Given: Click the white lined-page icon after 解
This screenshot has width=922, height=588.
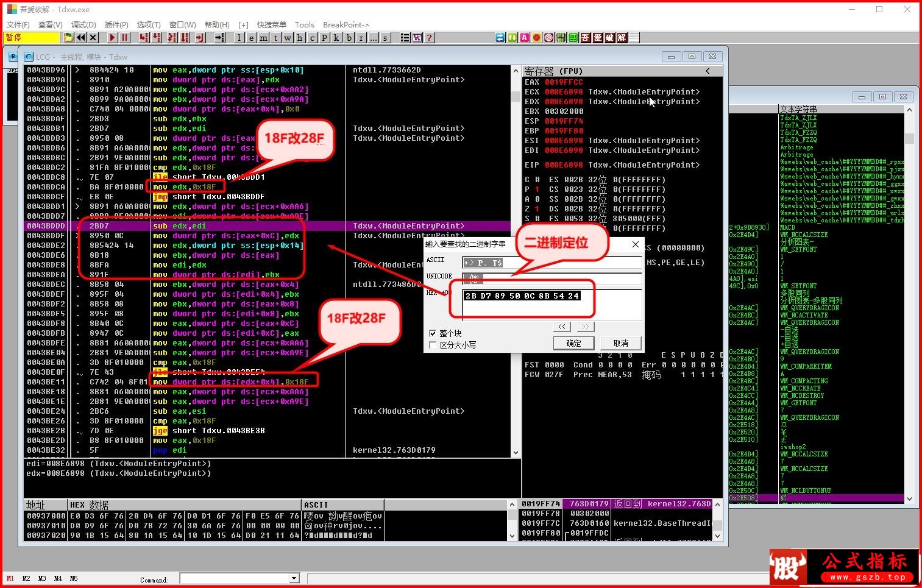Looking at the screenshot, I should coord(634,38).
